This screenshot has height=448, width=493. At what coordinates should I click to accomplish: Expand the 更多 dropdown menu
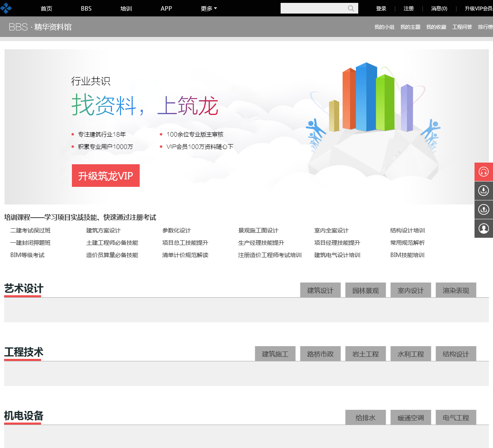(209, 9)
